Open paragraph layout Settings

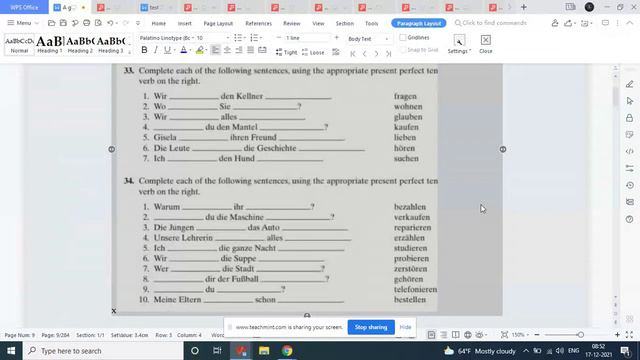459,44
